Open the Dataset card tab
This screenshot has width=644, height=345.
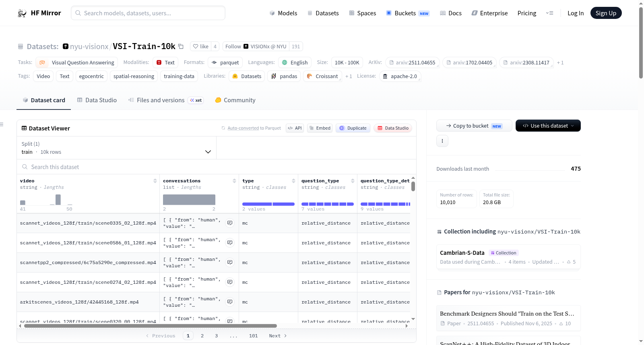click(x=43, y=100)
